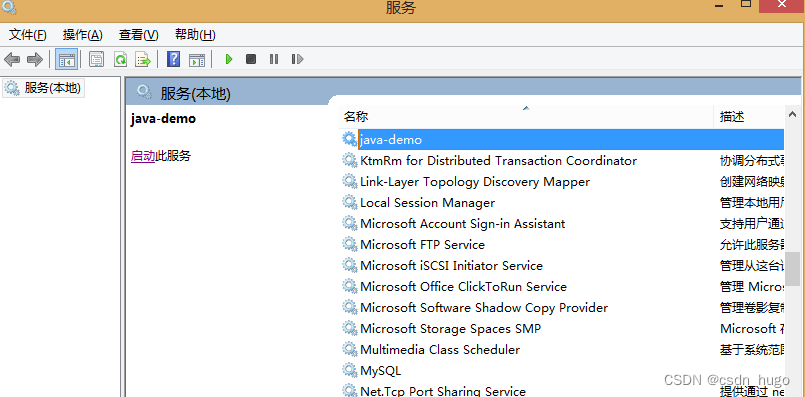The image size is (805, 397).
Task: Click the 支持用户通 description cell
Action: click(x=752, y=224)
